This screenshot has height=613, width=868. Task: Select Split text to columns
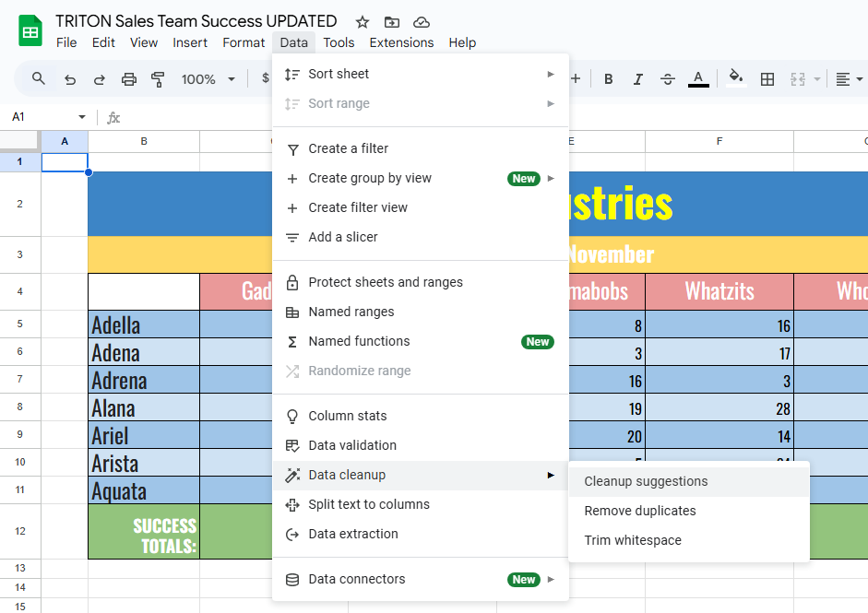point(369,504)
